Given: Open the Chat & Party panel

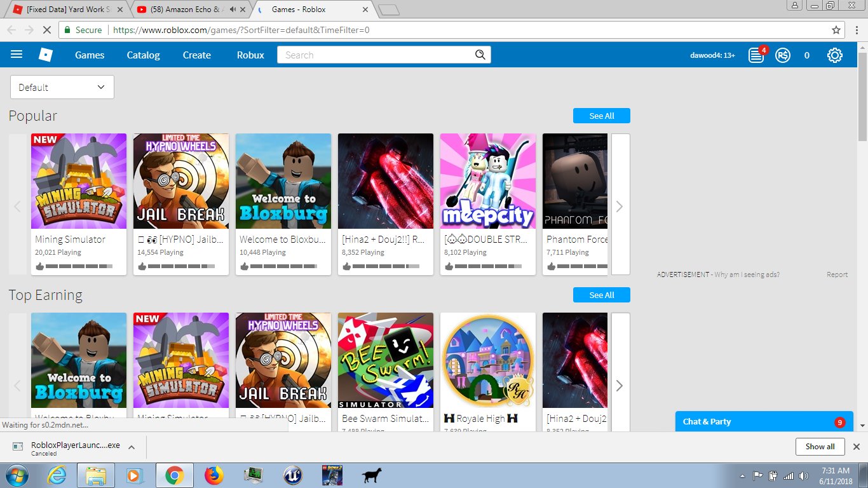Looking at the screenshot, I should (764, 422).
